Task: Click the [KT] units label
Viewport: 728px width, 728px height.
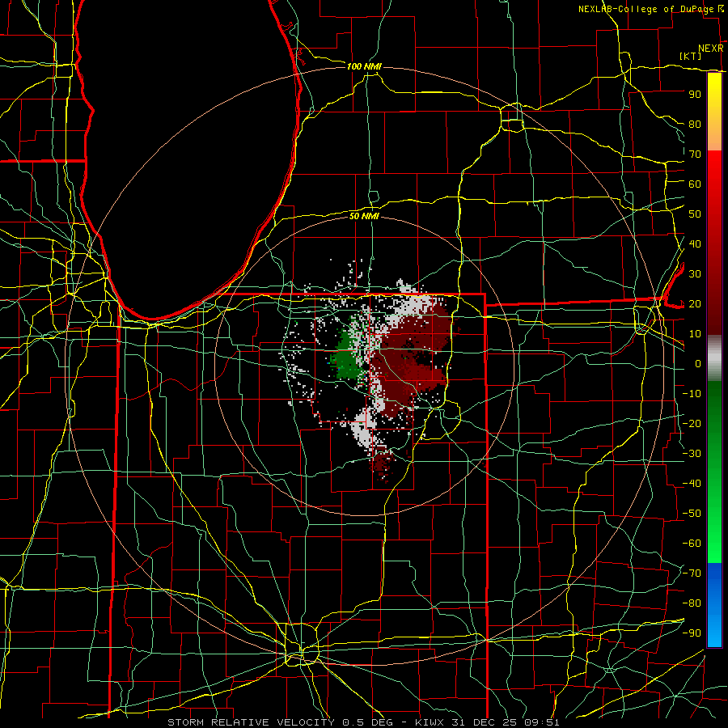Action: (691, 56)
